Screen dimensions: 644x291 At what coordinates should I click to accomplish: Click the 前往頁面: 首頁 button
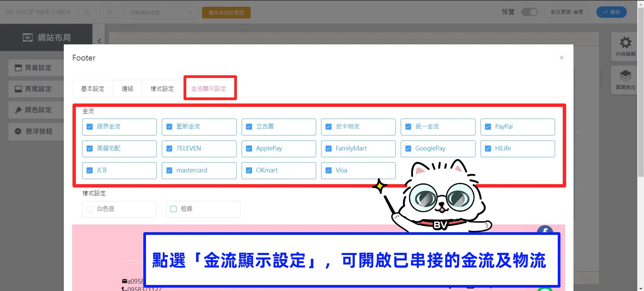pos(567,12)
